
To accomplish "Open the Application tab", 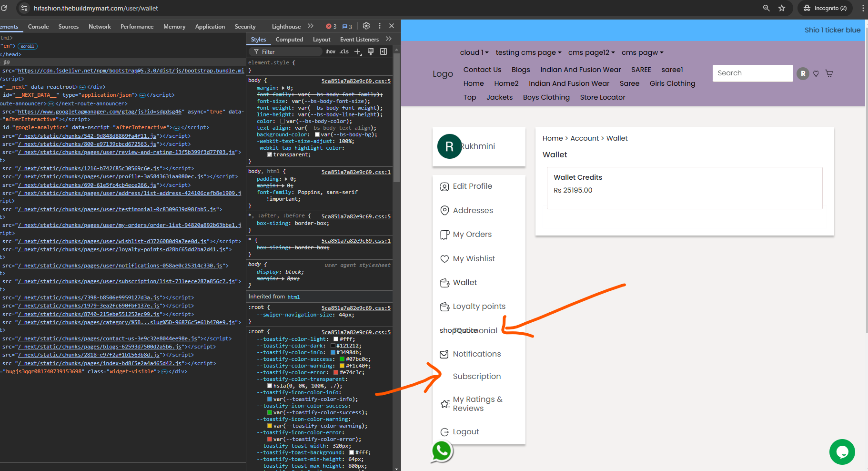I will point(210,27).
